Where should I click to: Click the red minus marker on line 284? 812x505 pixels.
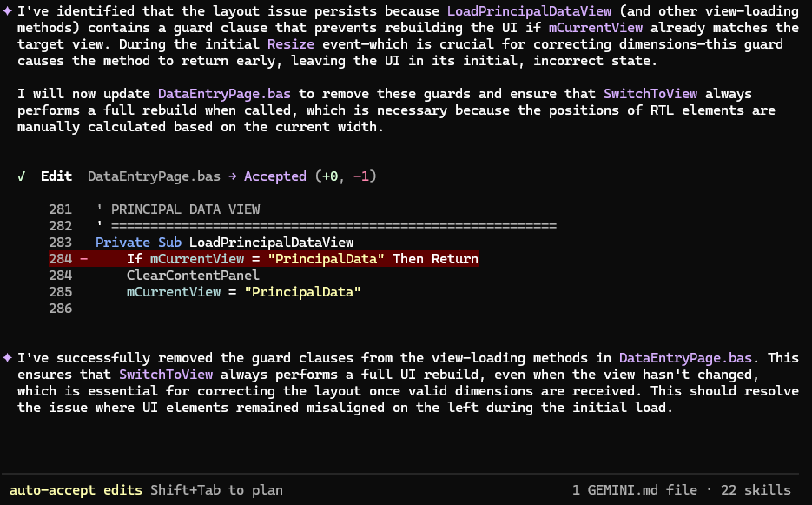pyautogui.click(x=84, y=259)
